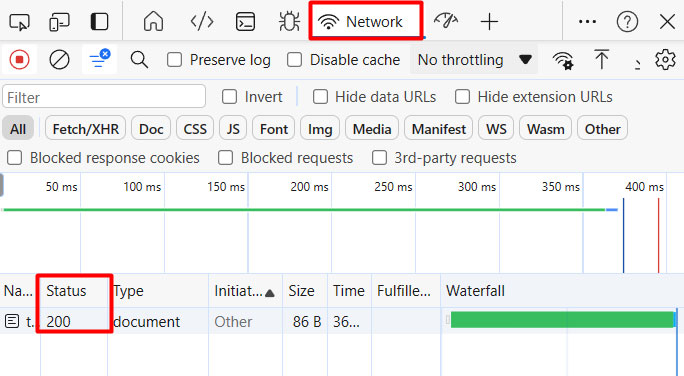Open the Performance gauge tool icon

click(x=446, y=21)
